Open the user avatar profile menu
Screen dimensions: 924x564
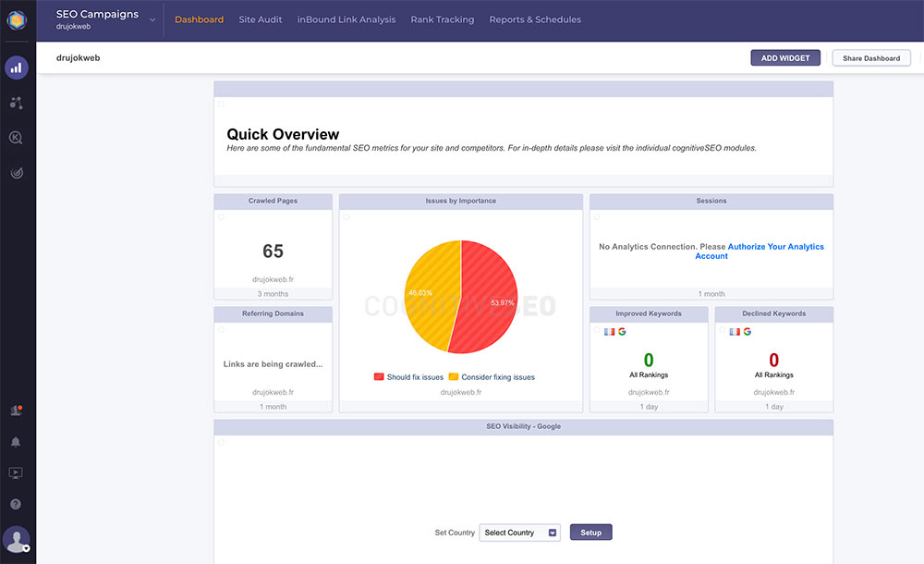click(17, 539)
